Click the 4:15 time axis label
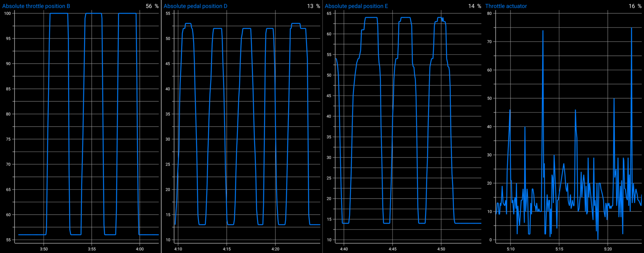Viewport: 644px width, 253px height. (x=227, y=249)
